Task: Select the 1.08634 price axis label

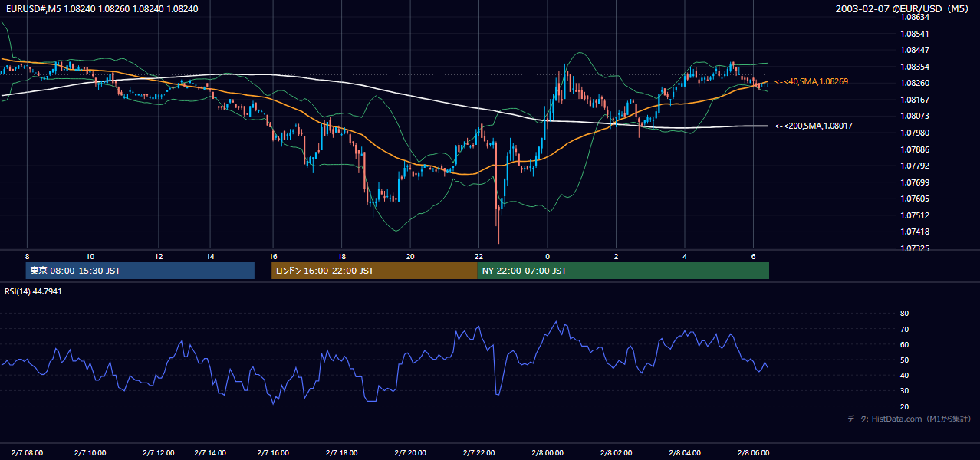Action: 916,17
